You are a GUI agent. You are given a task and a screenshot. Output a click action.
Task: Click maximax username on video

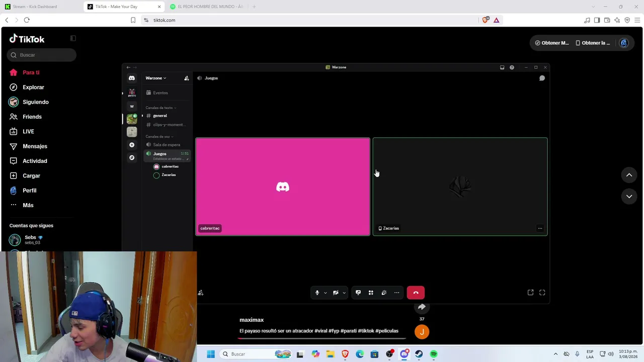coord(252,320)
